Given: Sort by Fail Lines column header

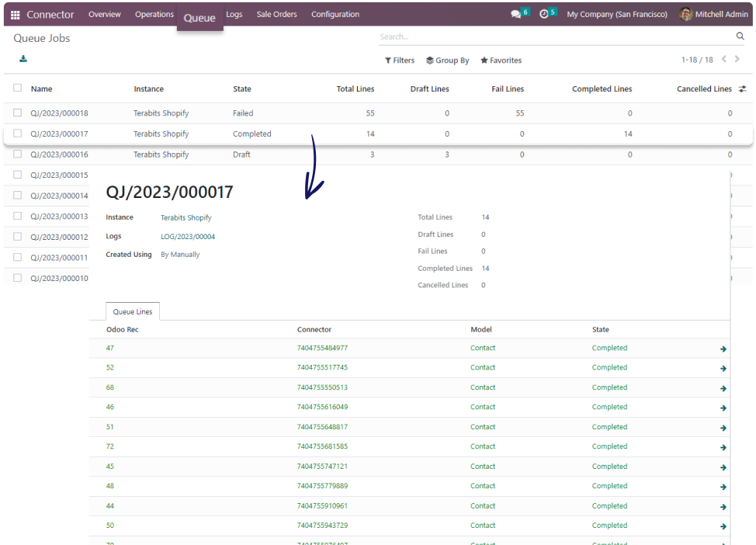Looking at the screenshot, I should [x=508, y=89].
